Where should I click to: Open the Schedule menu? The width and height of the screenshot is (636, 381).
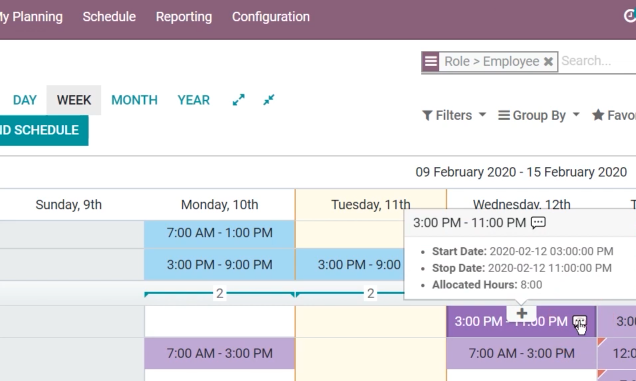coord(109,17)
